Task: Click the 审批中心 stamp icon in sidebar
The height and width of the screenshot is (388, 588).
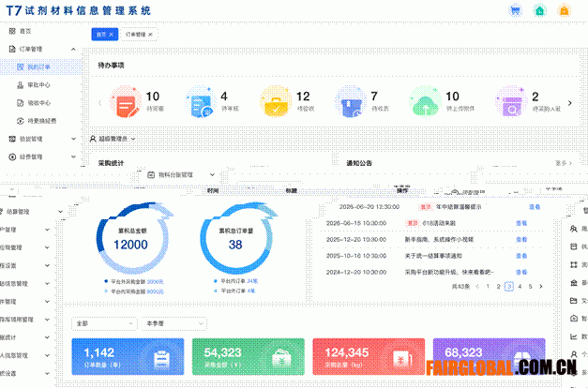Action: coord(21,85)
